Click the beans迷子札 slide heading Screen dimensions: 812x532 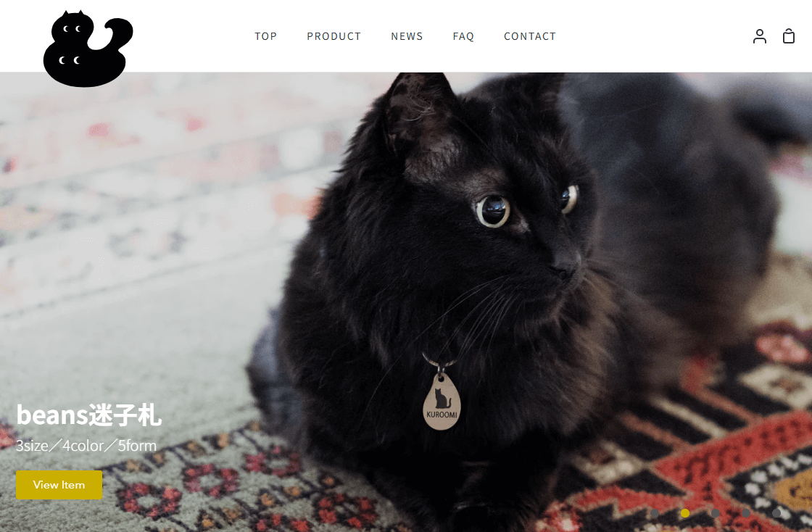[x=88, y=415]
